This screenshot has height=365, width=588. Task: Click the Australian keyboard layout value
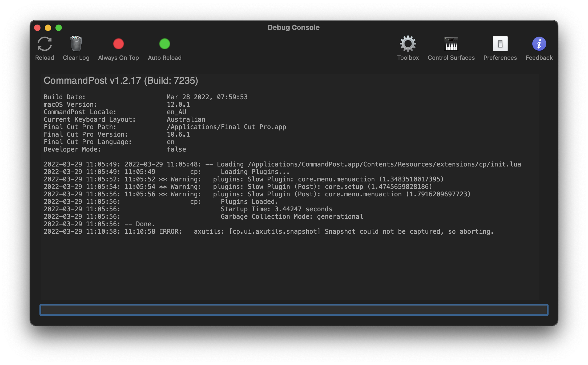point(186,120)
